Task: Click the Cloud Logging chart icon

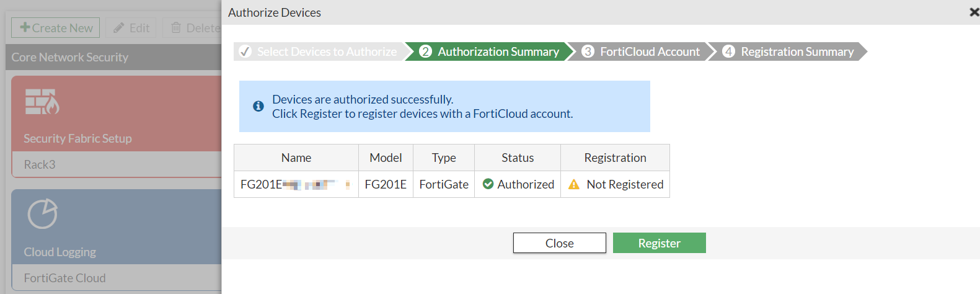Action: pyautogui.click(x=42, y=214)
